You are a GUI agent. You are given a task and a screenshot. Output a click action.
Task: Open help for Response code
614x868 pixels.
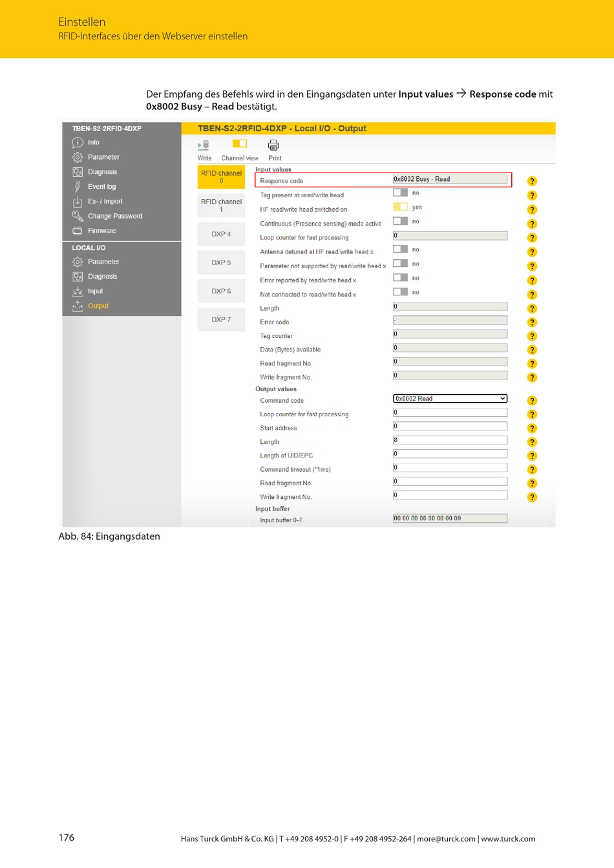point(532,181)
